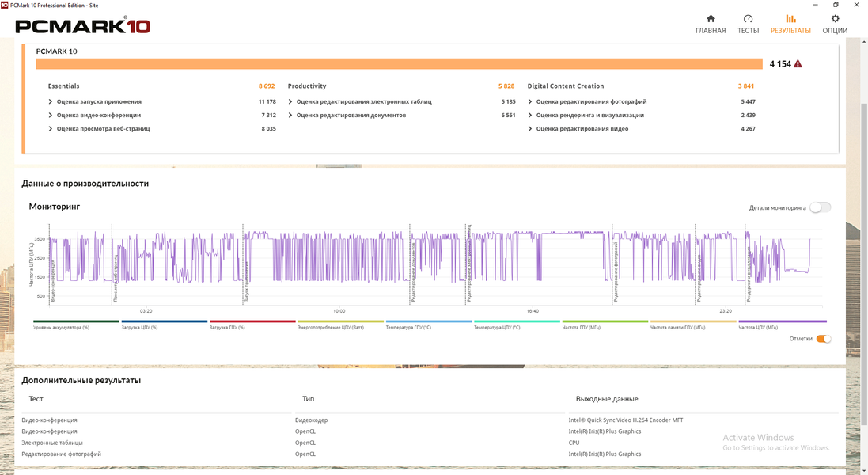Click the PCMark app icon in title bar
Screen dimensions: 868x475
coord(5,5)
